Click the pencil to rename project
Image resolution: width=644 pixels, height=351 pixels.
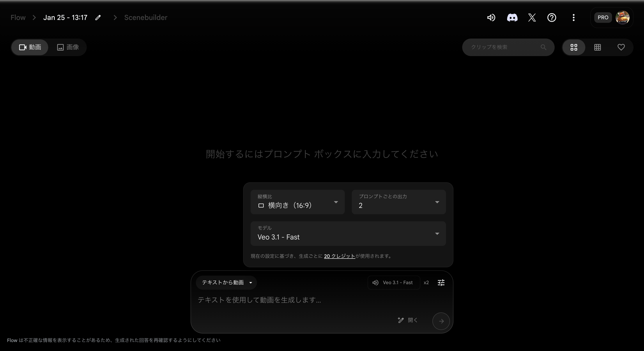pos(98,18)
